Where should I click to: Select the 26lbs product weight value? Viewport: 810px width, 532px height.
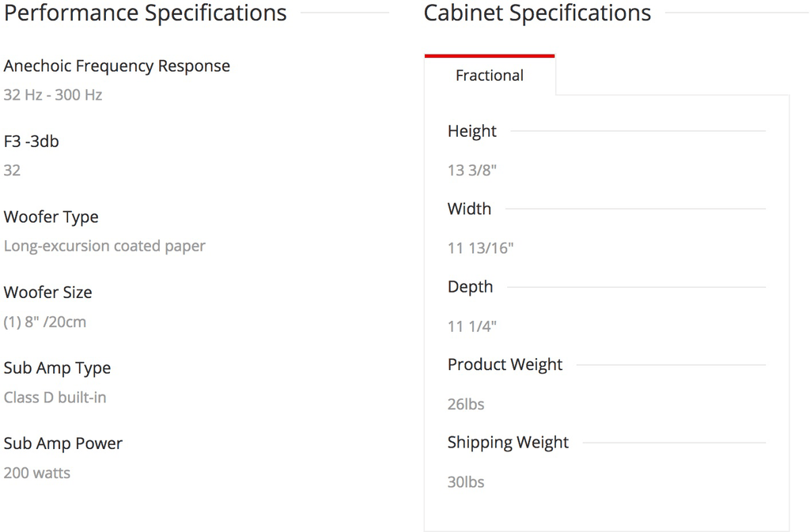tap(466, 405)
